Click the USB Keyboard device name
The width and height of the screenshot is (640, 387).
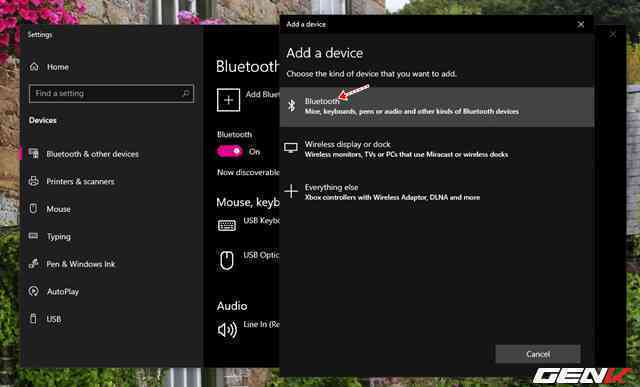pos(262,220)
